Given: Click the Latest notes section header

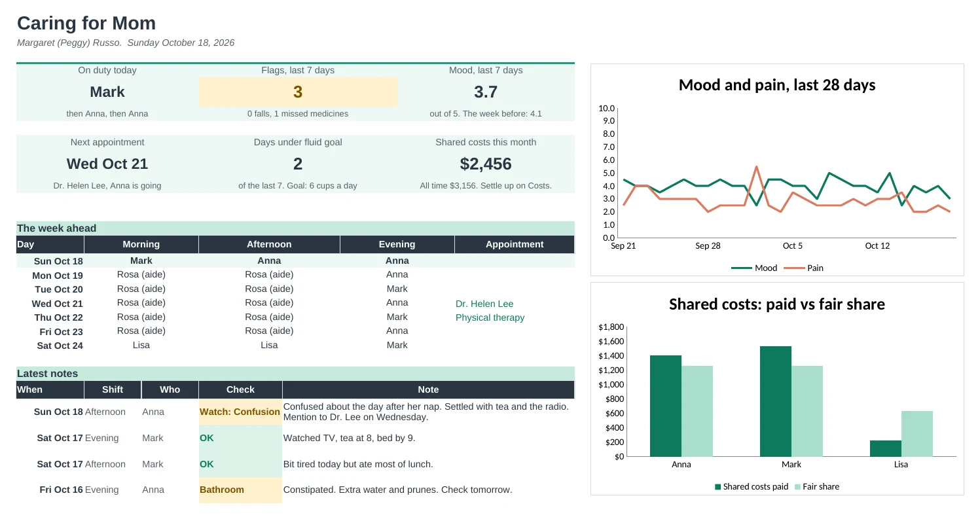Looking at the screenshot, I should tap(295, 374).
